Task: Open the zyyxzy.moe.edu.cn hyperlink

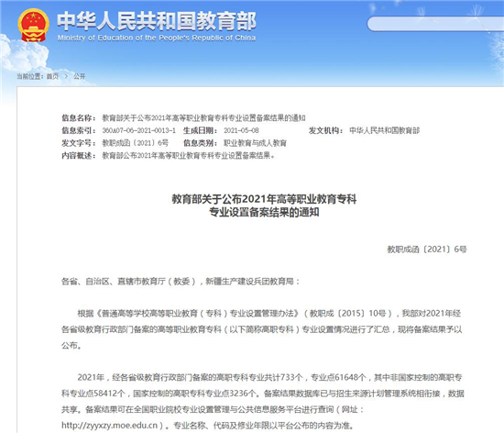Action: coord(110,426)
